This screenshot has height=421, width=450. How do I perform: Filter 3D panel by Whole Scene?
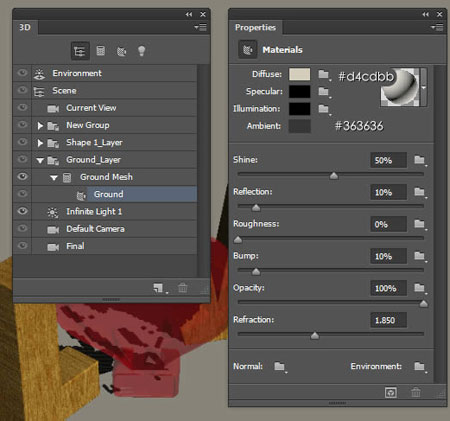click(80, 51)
